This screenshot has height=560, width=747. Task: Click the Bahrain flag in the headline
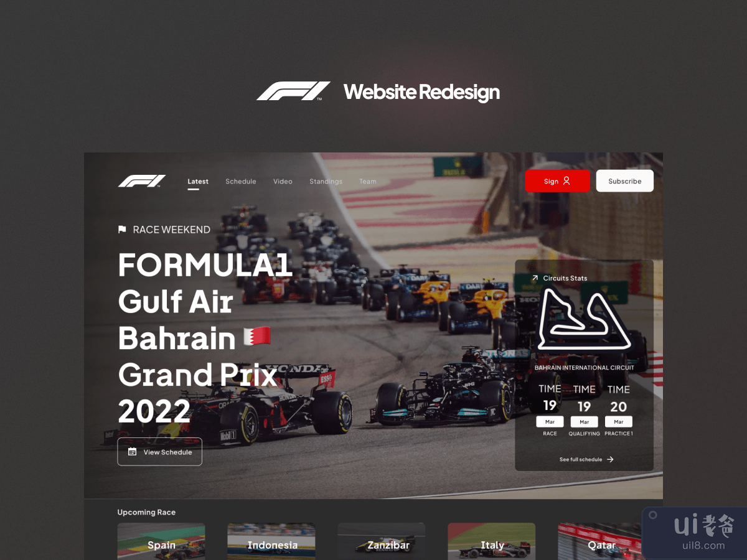click(x=257, y=337)
